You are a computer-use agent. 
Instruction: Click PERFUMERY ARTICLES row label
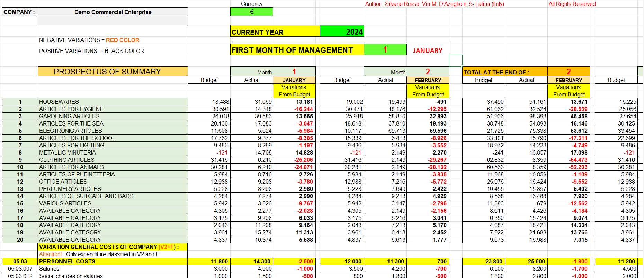113,189
